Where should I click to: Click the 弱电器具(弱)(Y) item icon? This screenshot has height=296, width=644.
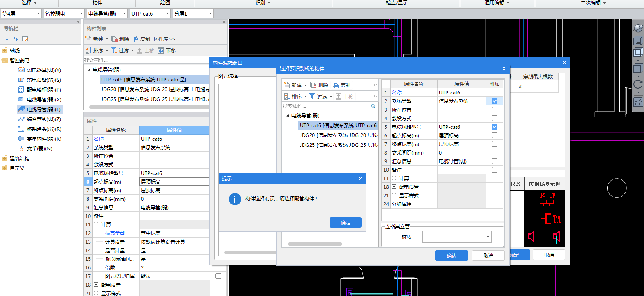point(21,70)
